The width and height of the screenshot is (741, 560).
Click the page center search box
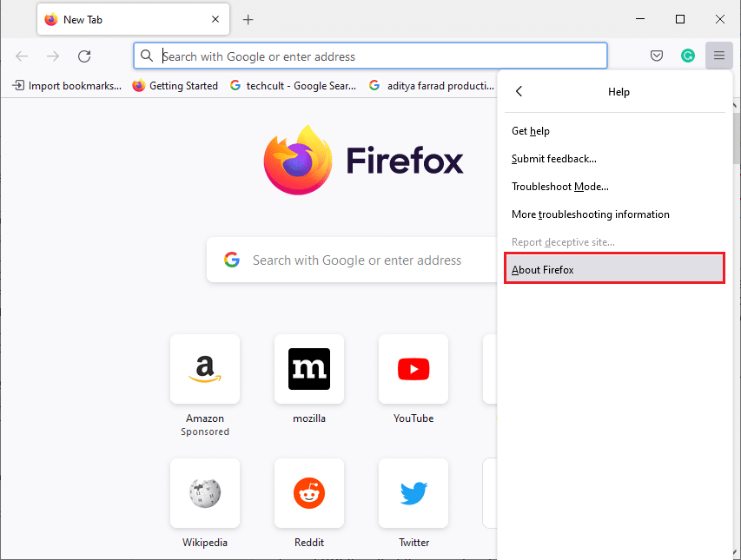352,260
